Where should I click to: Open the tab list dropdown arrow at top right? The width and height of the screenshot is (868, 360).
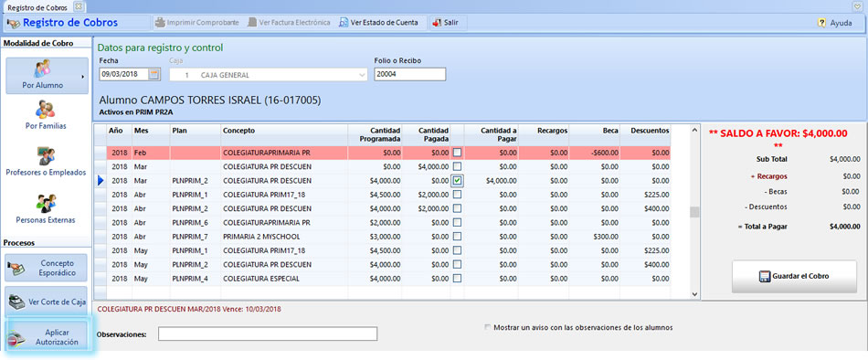pyautogui.click(x=858, y=6)
